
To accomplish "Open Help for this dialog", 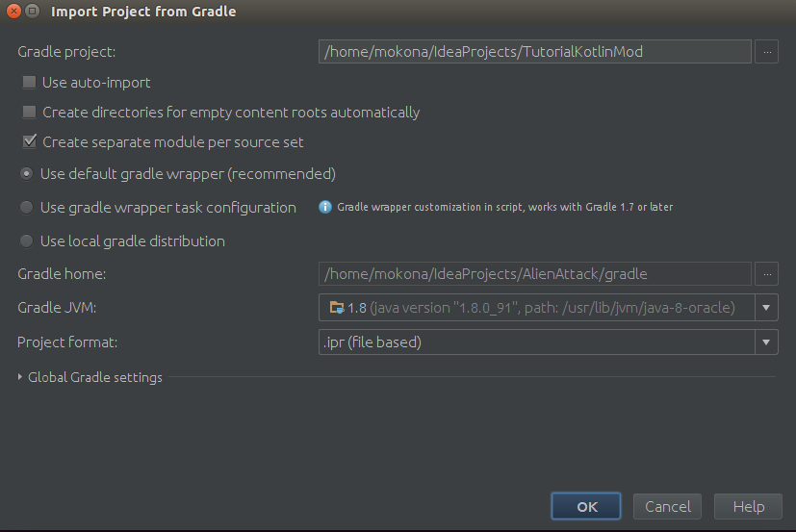I will [748, 506].
